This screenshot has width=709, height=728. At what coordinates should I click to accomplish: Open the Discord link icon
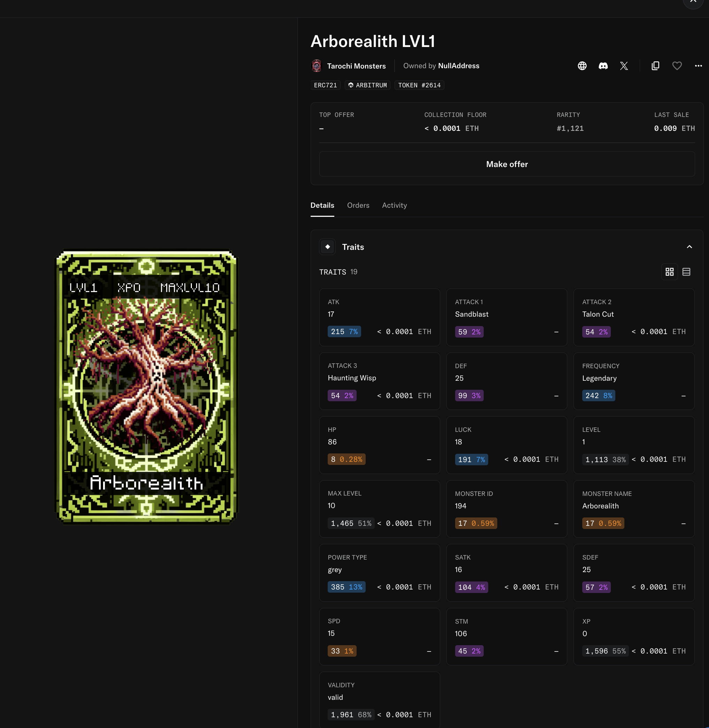pos(603,66)
